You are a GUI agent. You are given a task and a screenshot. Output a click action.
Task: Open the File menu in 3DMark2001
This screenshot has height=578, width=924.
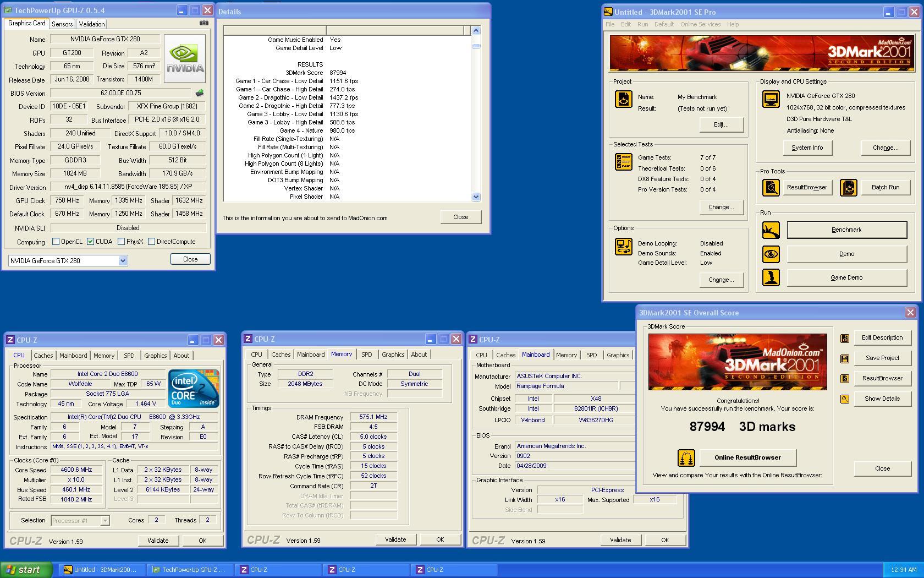(x=610, y=24)
